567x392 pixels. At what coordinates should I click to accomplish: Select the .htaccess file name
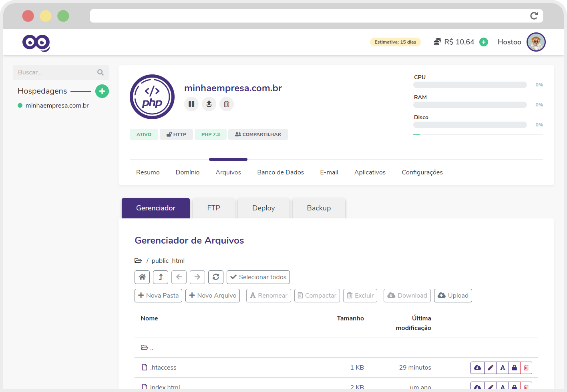tap(163, 368)
